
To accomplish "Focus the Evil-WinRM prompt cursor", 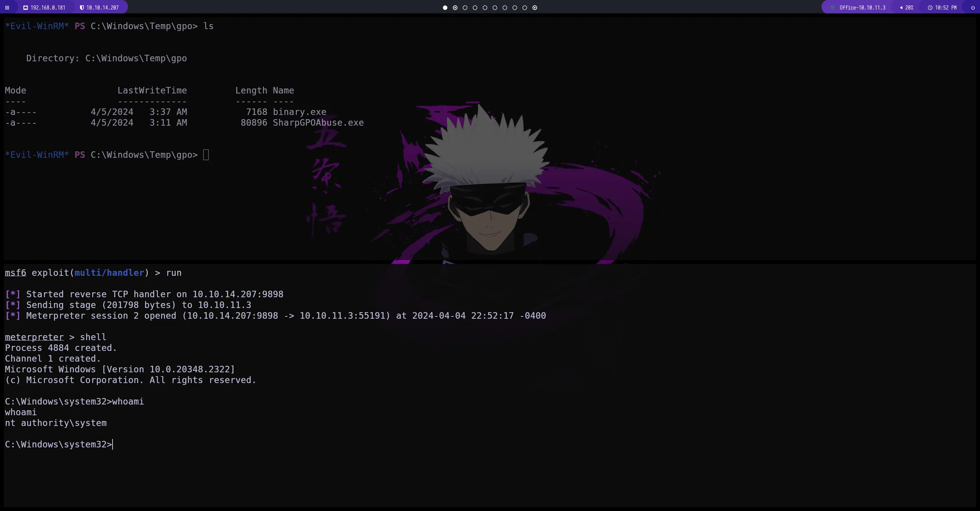I will 206,155.
